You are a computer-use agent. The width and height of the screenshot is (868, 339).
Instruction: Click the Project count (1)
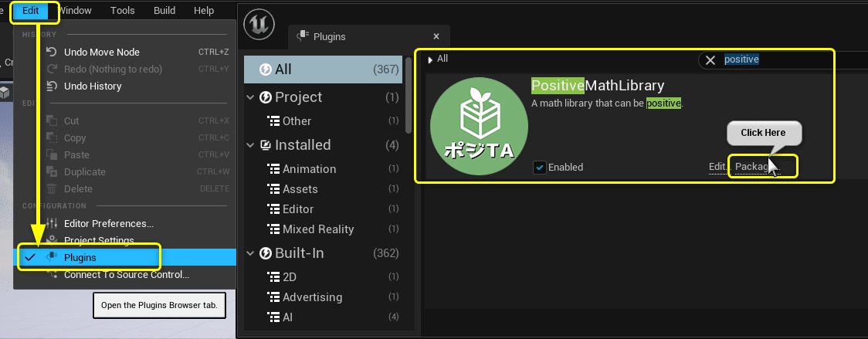click(392, 97)
